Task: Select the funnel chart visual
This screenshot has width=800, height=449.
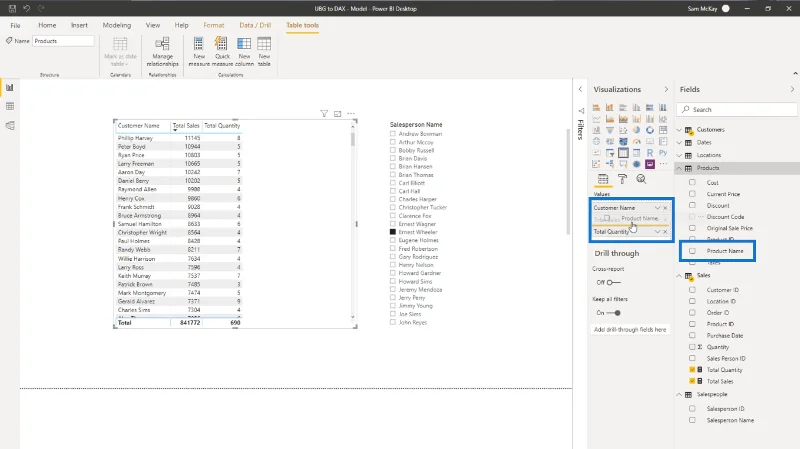Action: pos(610,130)
